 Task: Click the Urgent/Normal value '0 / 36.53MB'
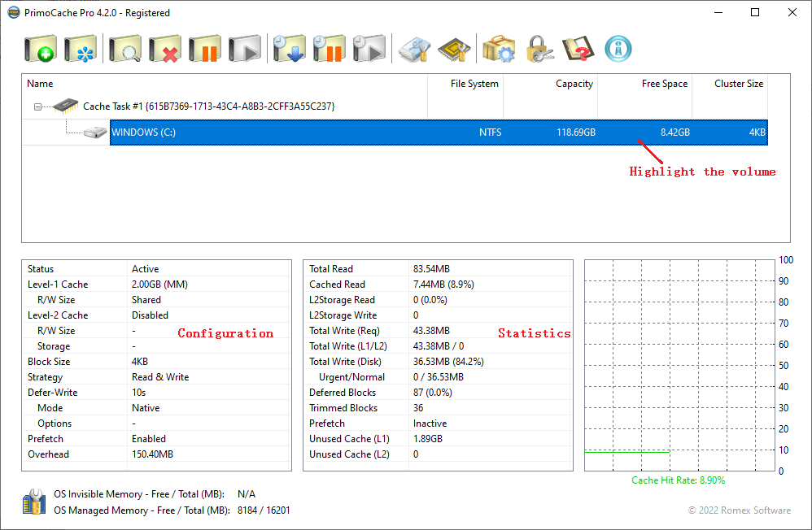(438, 377)
